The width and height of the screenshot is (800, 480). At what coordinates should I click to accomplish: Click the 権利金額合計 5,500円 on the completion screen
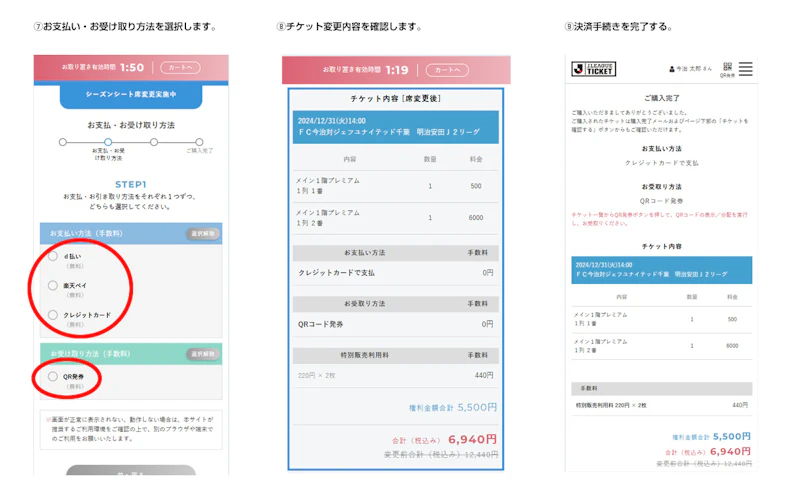711,437
